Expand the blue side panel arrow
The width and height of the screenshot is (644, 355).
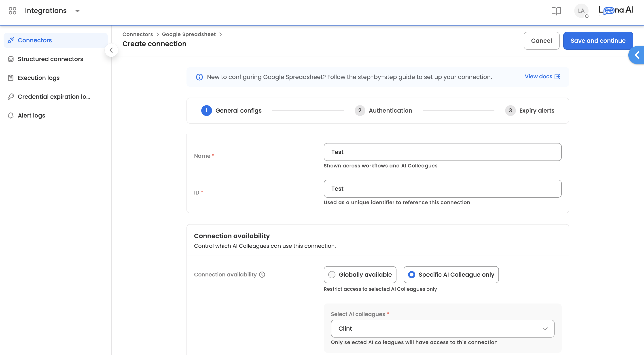(x=637, y=55)
